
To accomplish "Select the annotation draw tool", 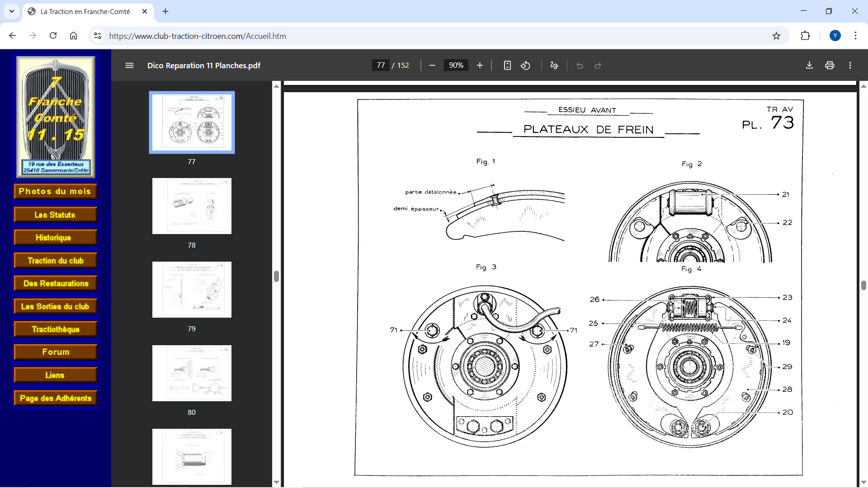I will pyautogui.click(x=554, y=66).
